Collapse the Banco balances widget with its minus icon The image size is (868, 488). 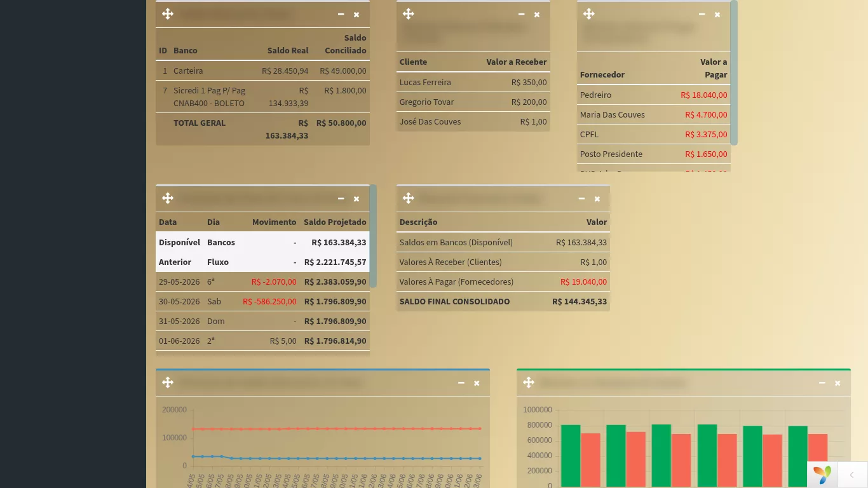341,14
